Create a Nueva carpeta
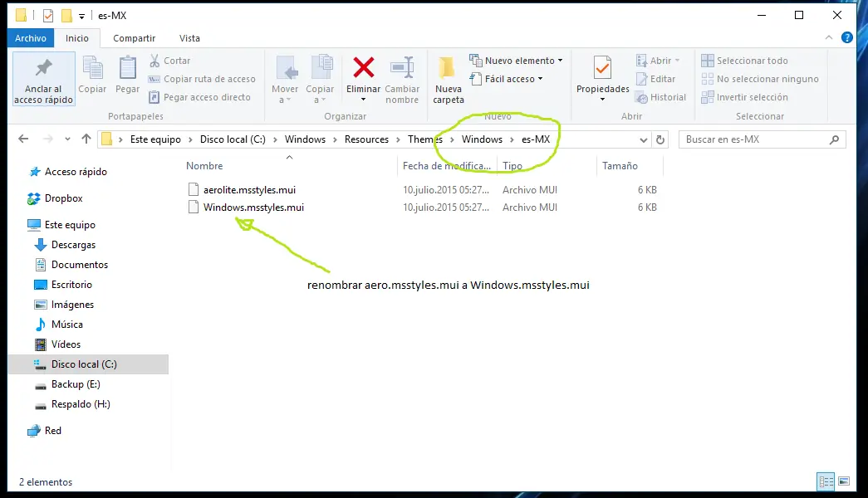Image resolution: width=868 pixels, height=498 pixels. [448, 79]
